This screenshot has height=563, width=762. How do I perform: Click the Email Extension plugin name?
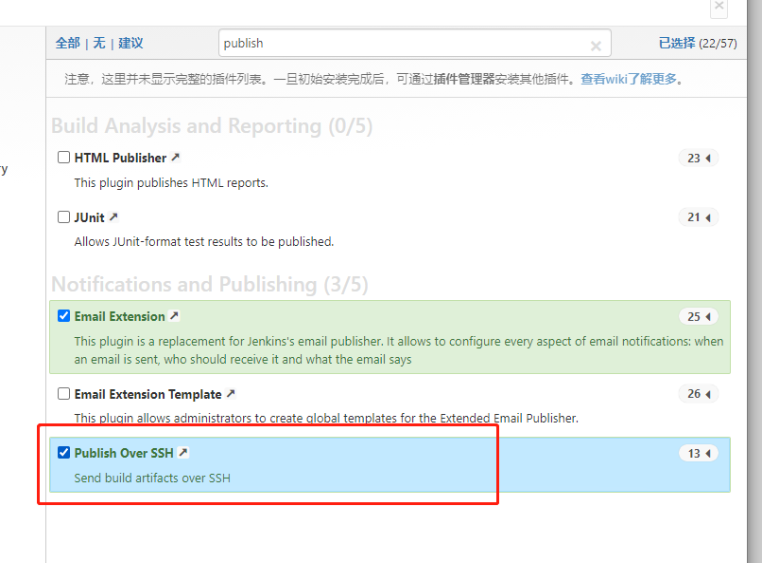(x=120, y=317)
